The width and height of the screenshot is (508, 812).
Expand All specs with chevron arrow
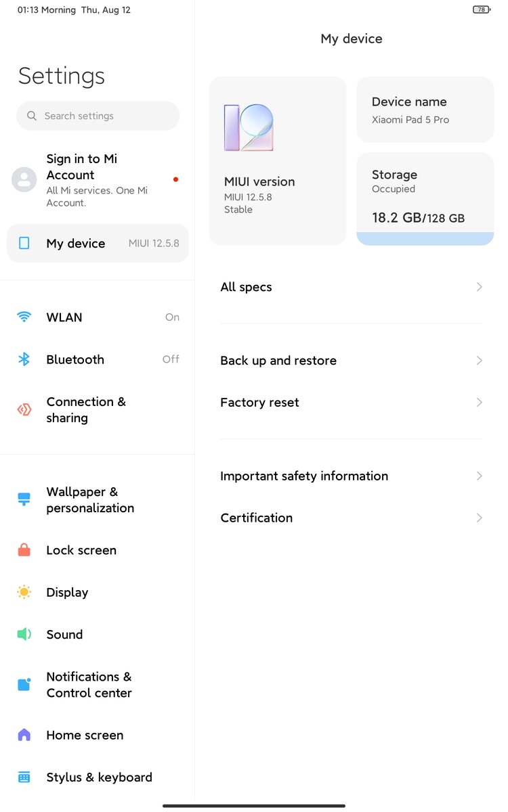[x=479, y=287]
